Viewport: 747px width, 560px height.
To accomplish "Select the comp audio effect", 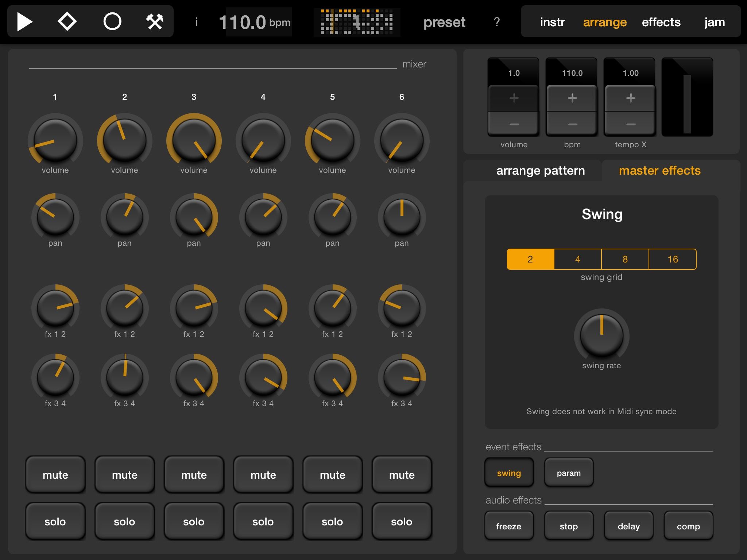I will point(688,526).
